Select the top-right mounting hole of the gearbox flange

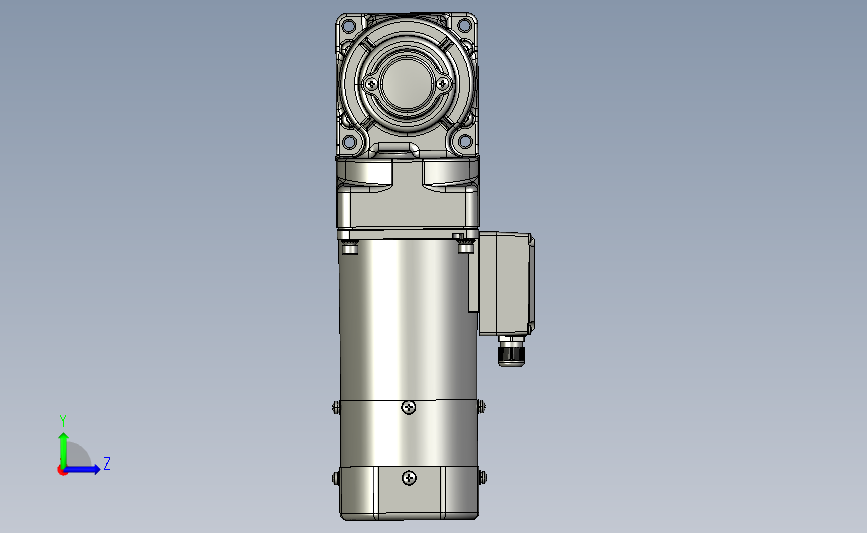pyautogui.click(x=464, y=25)
